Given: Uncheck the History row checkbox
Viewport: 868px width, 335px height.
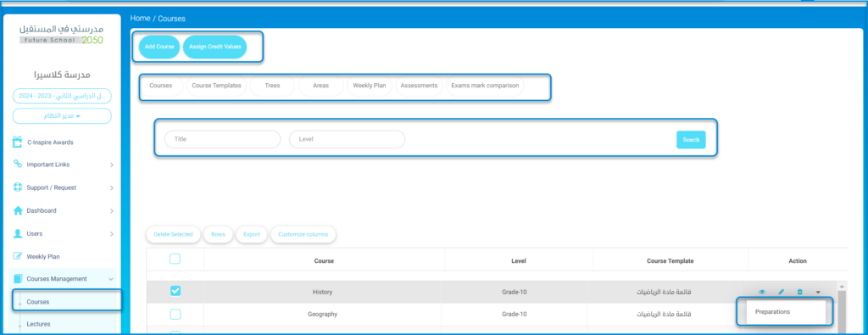Looking at the screenshot, I should click(175, 291).
